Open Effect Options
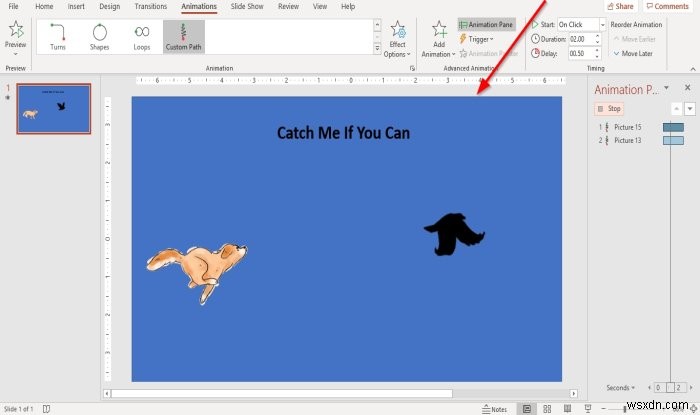The image size is (700, 415). tap(397, 39)
